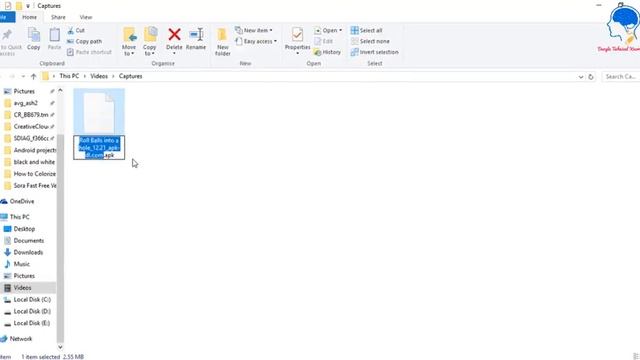Image resolution: width=640 pixels, height=360 pixels.
Task: Open the Open dropdown in ribbon
Action: point(328,30)
